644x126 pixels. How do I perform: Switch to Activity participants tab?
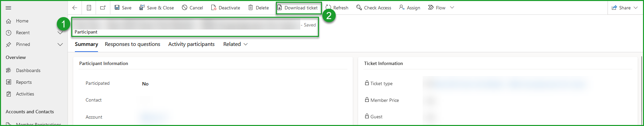pos(191,44)
